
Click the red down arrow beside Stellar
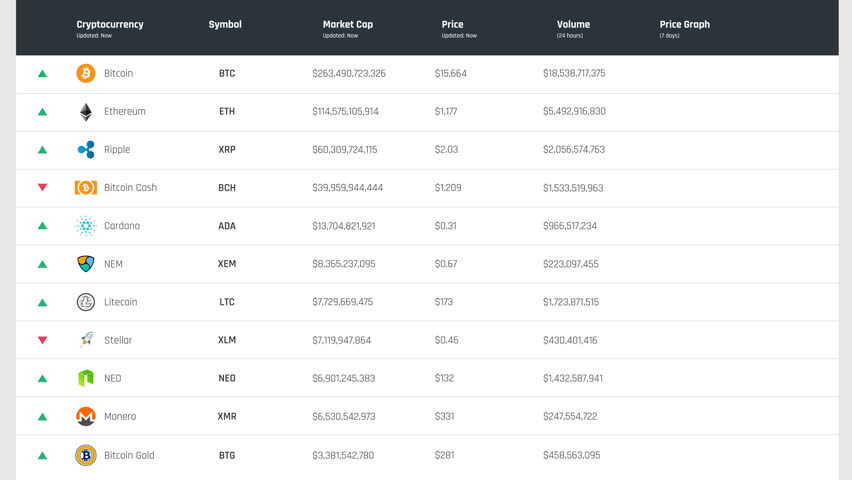pos(42,340)
